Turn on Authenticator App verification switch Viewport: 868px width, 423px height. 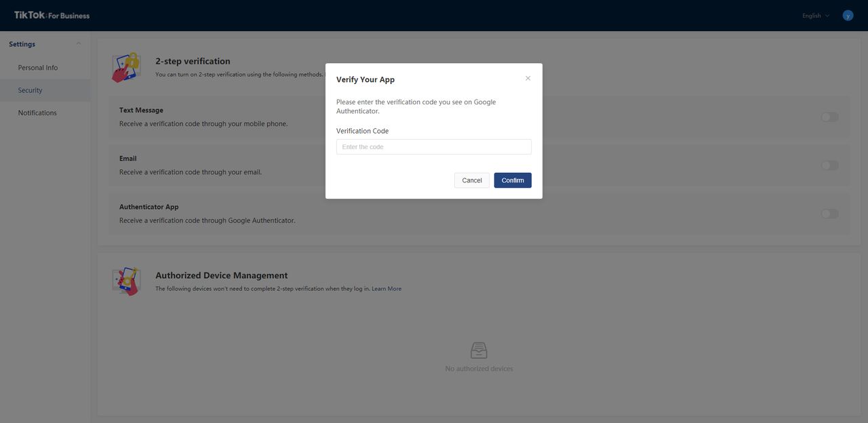[x=829, y=214]
